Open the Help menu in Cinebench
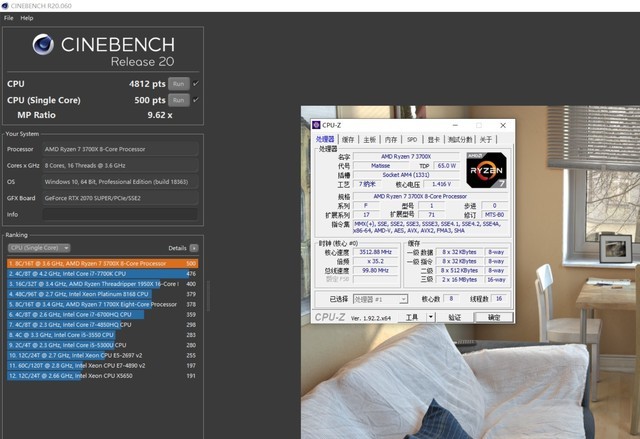The height and width of the screenshot is (439, 640). (x=27, y=18)
